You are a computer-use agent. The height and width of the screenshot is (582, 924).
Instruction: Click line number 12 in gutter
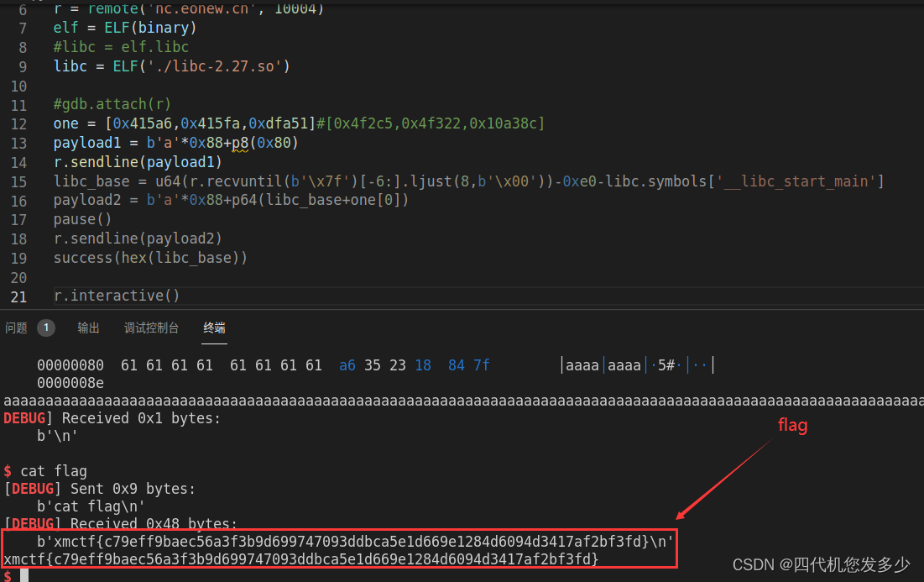[x=18, y=123]
